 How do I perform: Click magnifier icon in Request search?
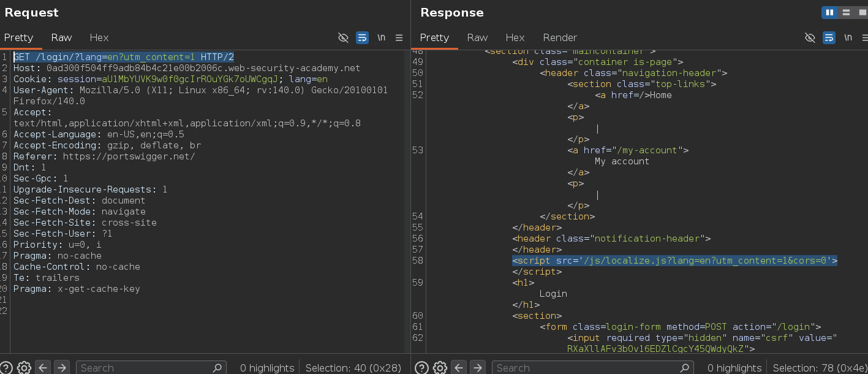pos(217,367)
